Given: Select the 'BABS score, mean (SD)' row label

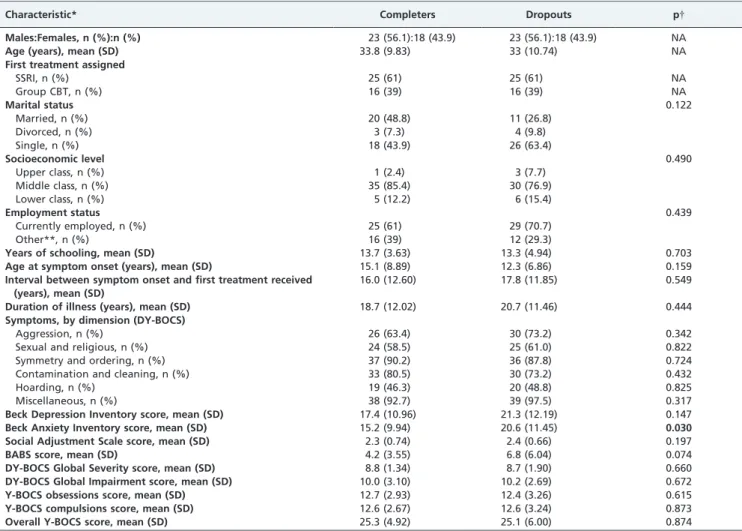Looking at the screenshot, I should click(61, 455).
